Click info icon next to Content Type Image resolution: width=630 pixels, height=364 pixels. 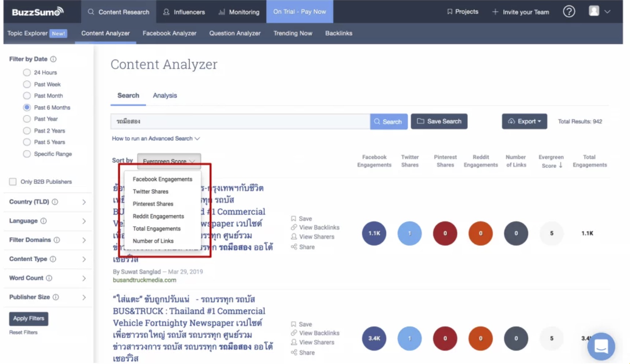(x=53, y=259)
